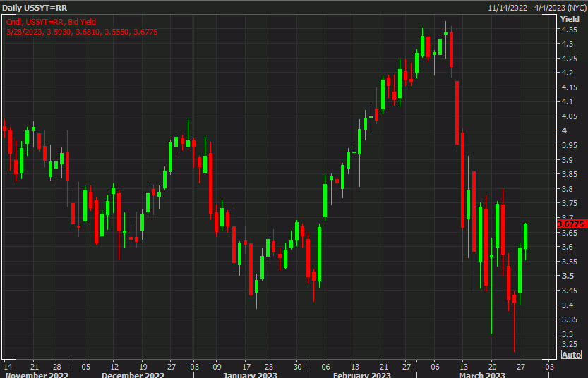The height and width of the screenshot is (378, 588).
Task: Click the 4.35 yield axis label
Action: click(x=570, y=30)
